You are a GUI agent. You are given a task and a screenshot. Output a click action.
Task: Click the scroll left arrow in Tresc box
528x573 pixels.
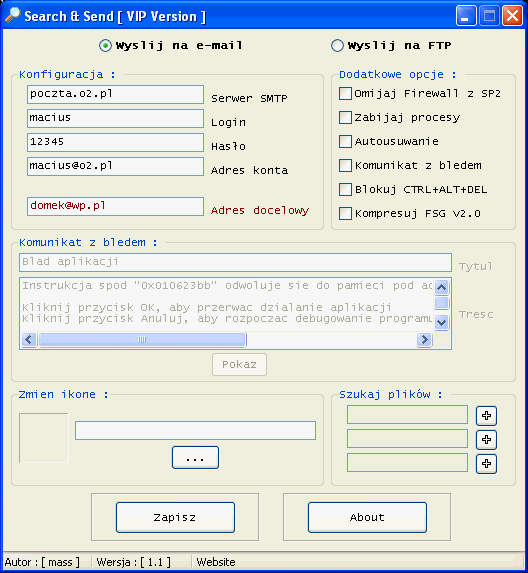[x=29, y=339]
